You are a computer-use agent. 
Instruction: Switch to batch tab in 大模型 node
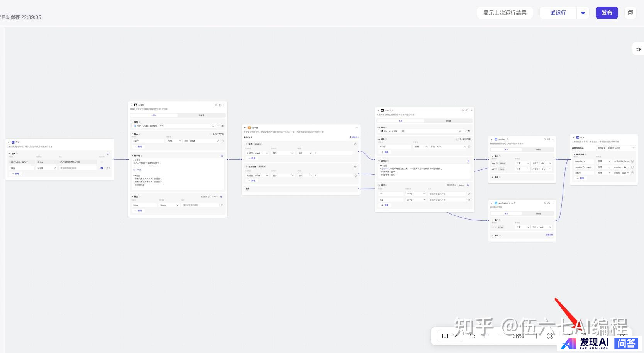pyautogui.click(x=202, y=115)
